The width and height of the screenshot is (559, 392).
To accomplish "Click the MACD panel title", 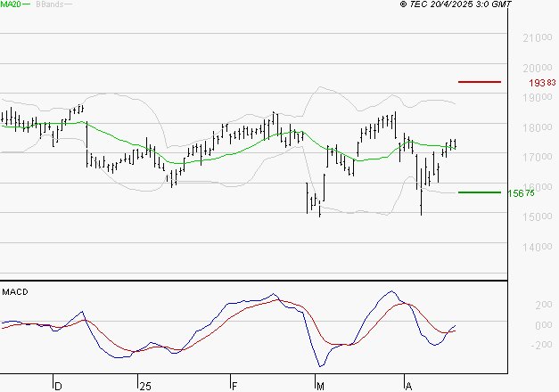I will click(15, 292).
